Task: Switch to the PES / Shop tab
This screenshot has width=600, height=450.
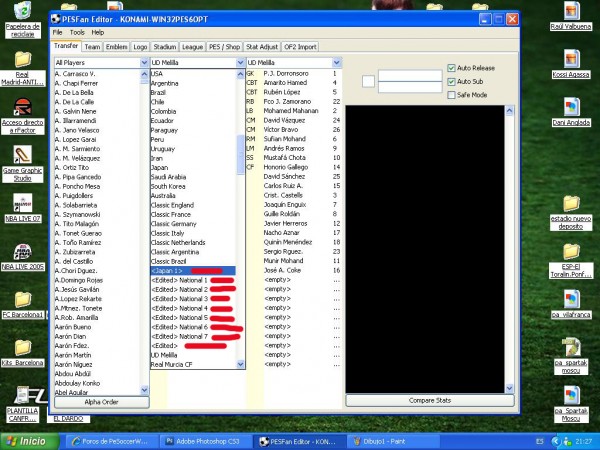Action: (224, 47)
